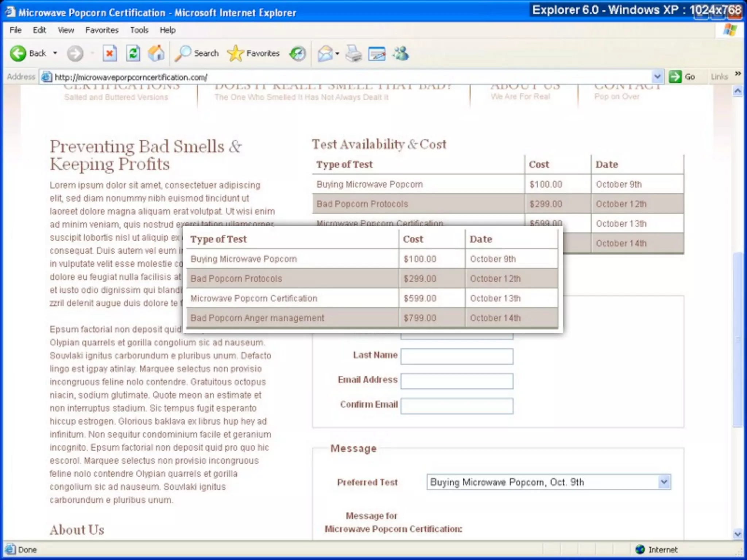Expand the Mail icon dropdown arrow

pyautogui.click(x=337, y=54)
